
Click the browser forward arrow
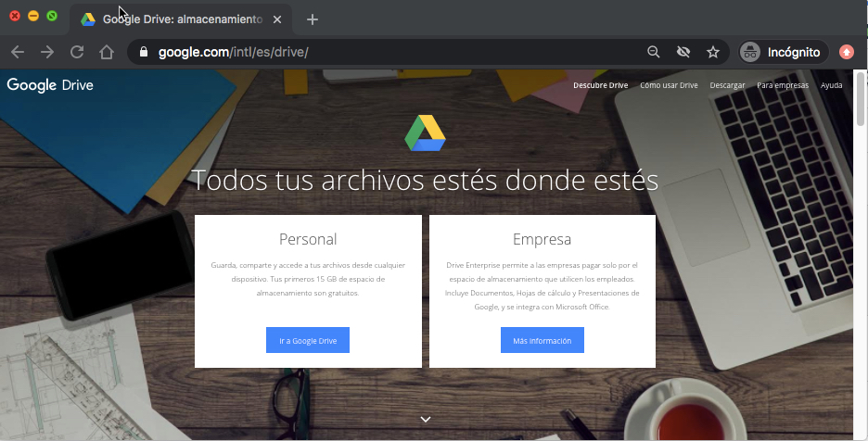pos(47,52)
